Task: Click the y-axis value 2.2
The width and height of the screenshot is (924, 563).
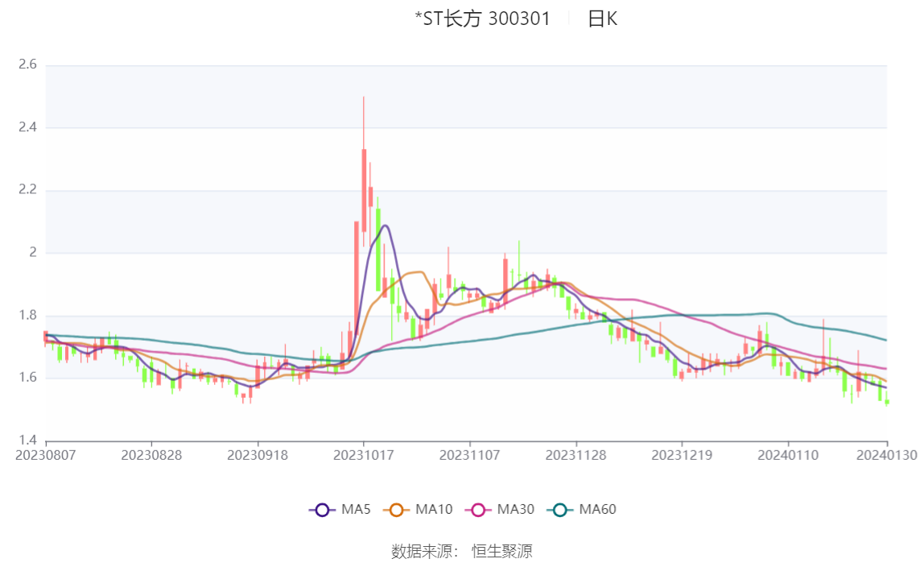Action: [x=27, y=190]
